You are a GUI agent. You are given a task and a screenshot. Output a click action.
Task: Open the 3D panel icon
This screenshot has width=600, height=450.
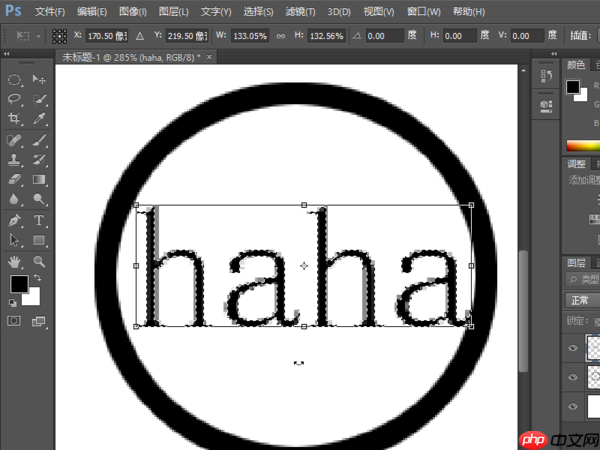546,106
